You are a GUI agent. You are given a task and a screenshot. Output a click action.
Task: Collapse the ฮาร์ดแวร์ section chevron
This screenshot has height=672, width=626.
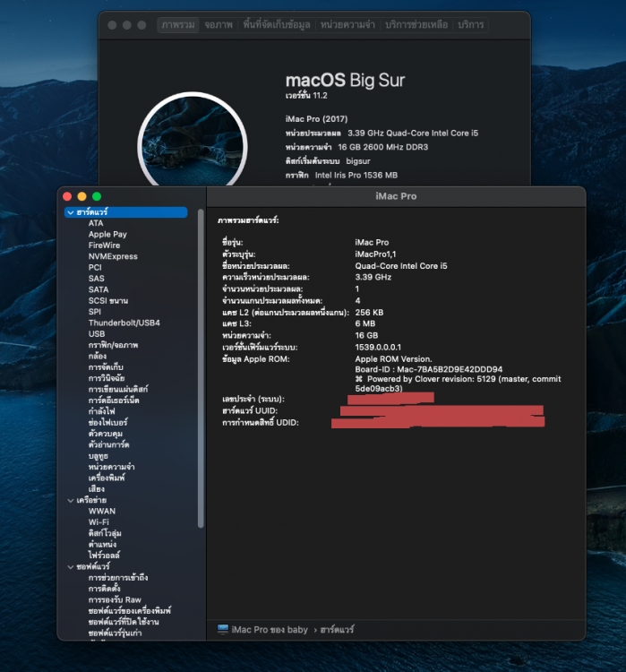pyautogui.click(x=71, y=212)
